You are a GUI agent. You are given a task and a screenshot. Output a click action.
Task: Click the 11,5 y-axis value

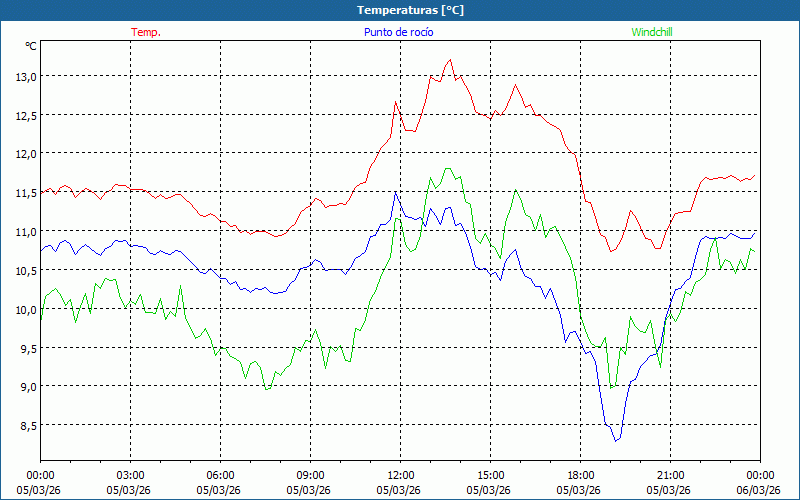(25, 193)
